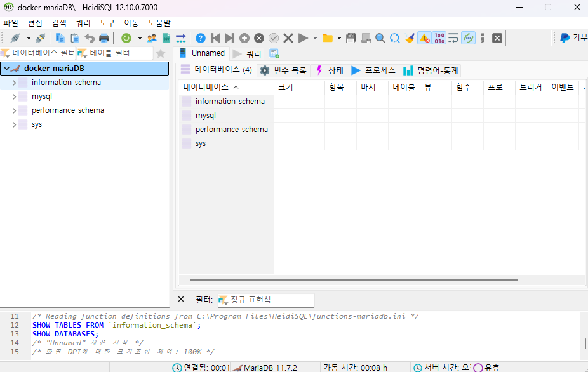The image size is (588, 372).
Task: Click the 테이블 필터 input field
Action: tap(115, 53)
